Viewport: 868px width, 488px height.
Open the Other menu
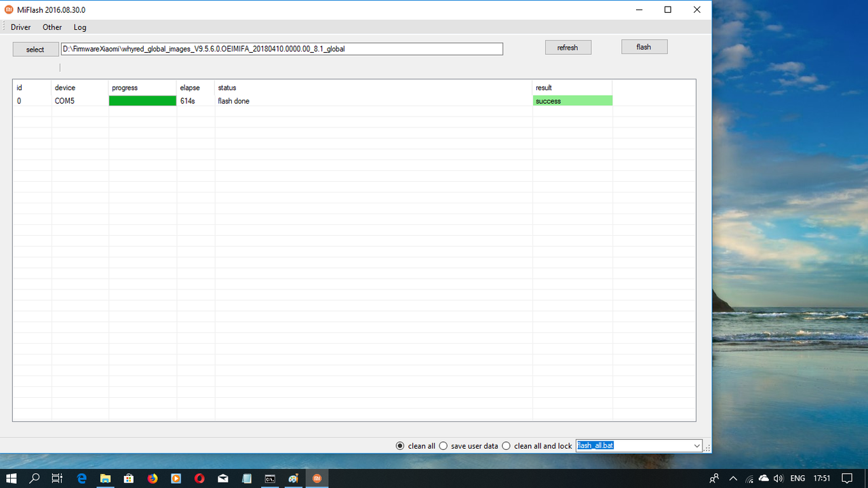(52, 27)
